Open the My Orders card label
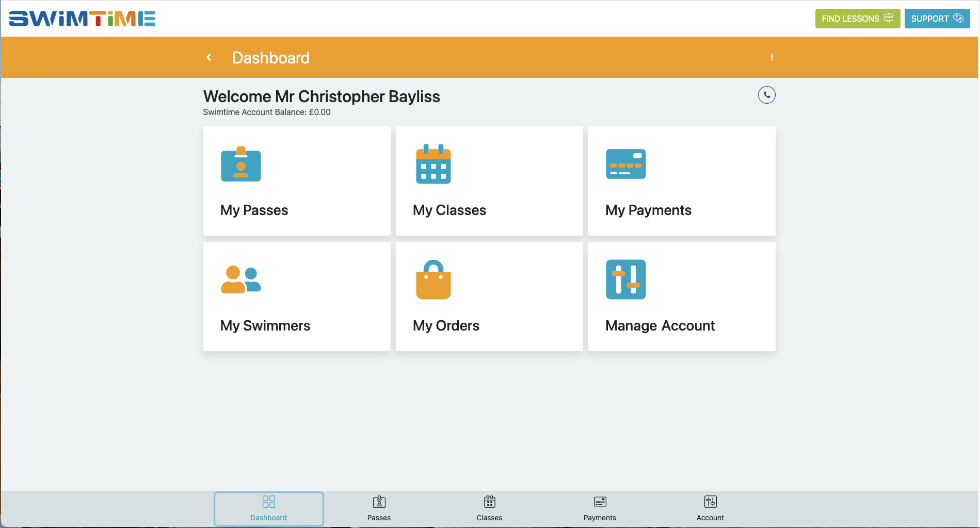 point(446,326)
